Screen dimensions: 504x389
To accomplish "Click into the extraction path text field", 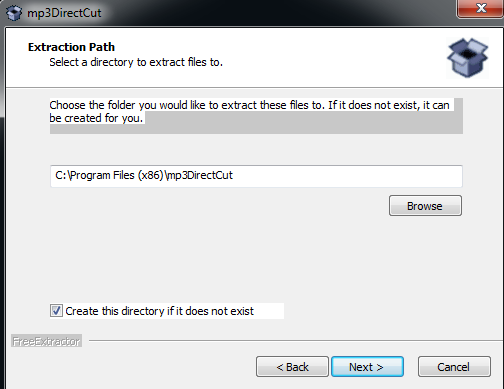I will coord(256,176).
